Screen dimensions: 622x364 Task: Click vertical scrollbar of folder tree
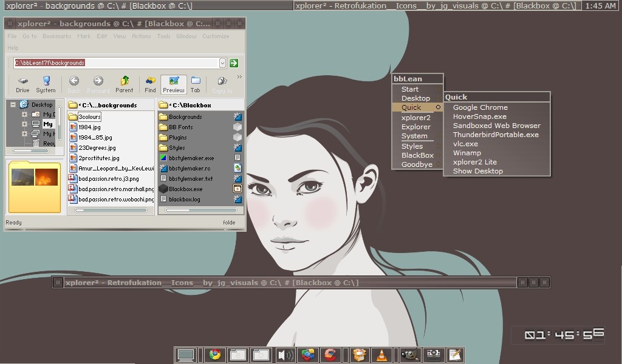click(x=59, y=123)
